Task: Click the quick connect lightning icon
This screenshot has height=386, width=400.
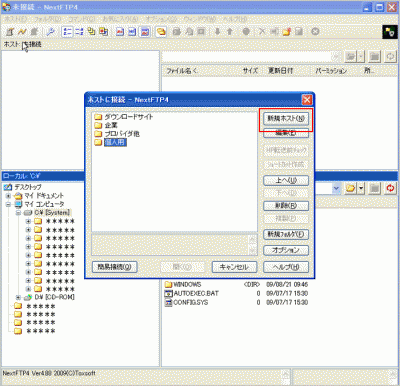Action: click(x=22, y=32)
